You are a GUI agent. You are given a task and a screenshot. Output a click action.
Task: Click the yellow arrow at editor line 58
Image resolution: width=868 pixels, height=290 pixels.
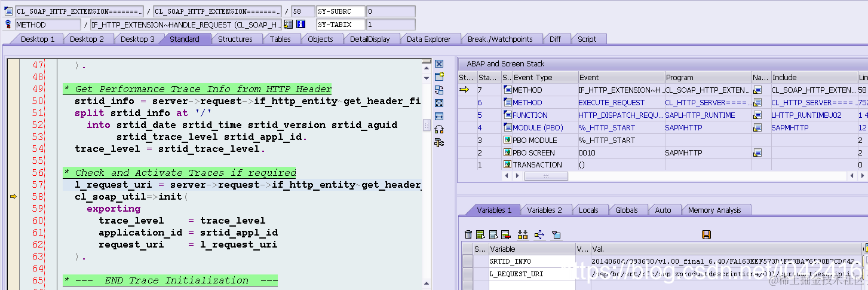click(x=13, y=197)
